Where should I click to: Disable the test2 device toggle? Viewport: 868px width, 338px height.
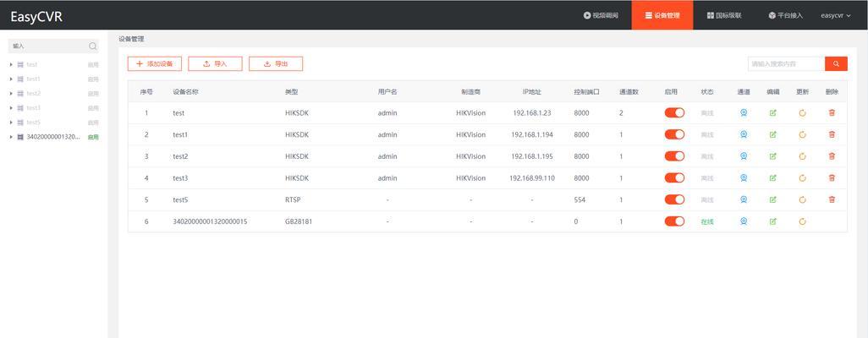(674, 156)
